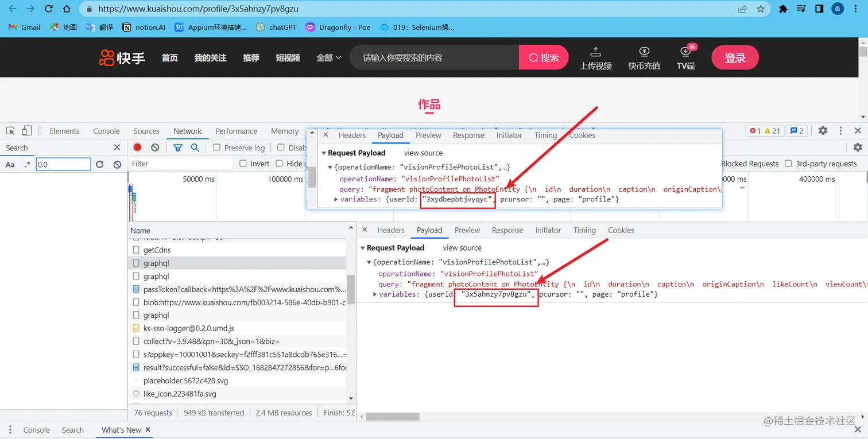Open the Chrome extensions puzzle menu
The width and height of the screenshot is (868, 439).
(783, 9)
